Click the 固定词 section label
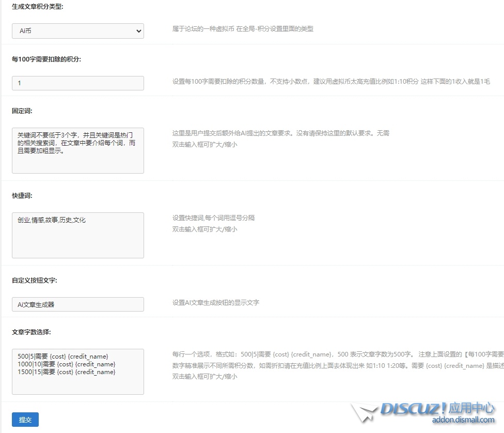The image size is (504, 433). coord(22,111)
